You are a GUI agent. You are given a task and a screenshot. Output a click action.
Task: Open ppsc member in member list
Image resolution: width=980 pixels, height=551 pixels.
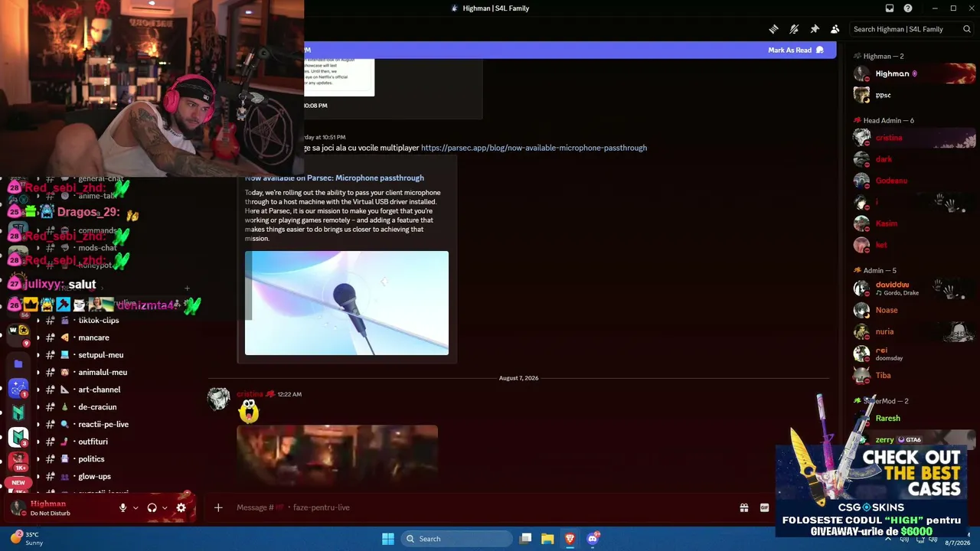pos(914,95)
